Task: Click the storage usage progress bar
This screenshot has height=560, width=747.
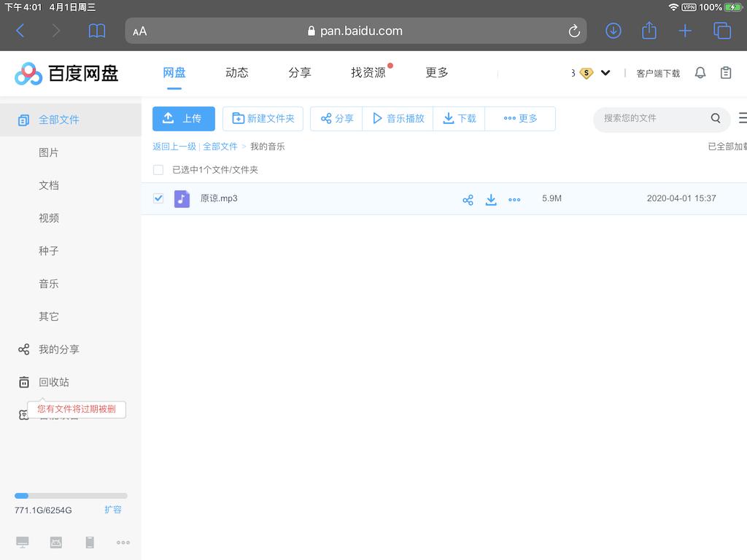Action: point(70,494)
